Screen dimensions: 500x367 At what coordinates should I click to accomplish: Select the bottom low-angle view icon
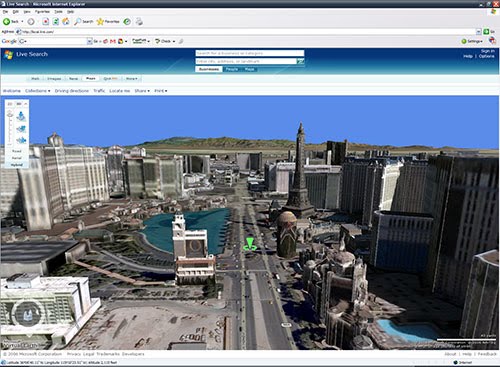[21, 140]
